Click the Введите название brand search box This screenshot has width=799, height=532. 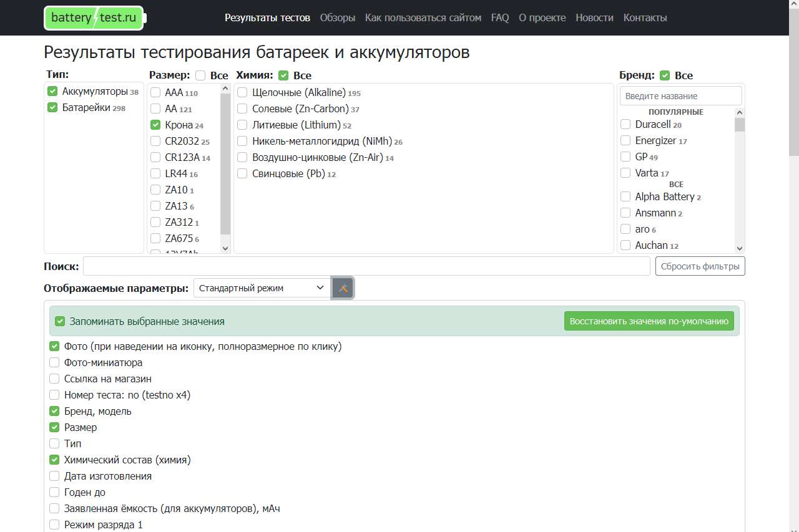coord(680,95)
